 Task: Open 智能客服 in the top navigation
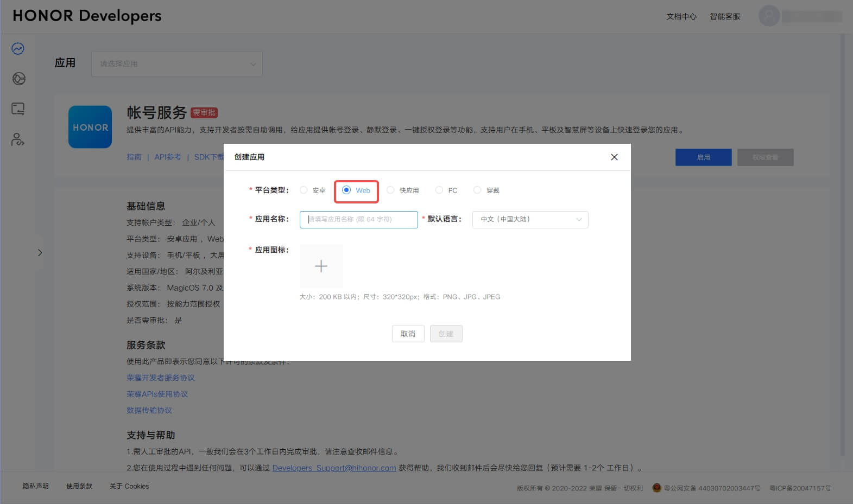pos(725,17)
